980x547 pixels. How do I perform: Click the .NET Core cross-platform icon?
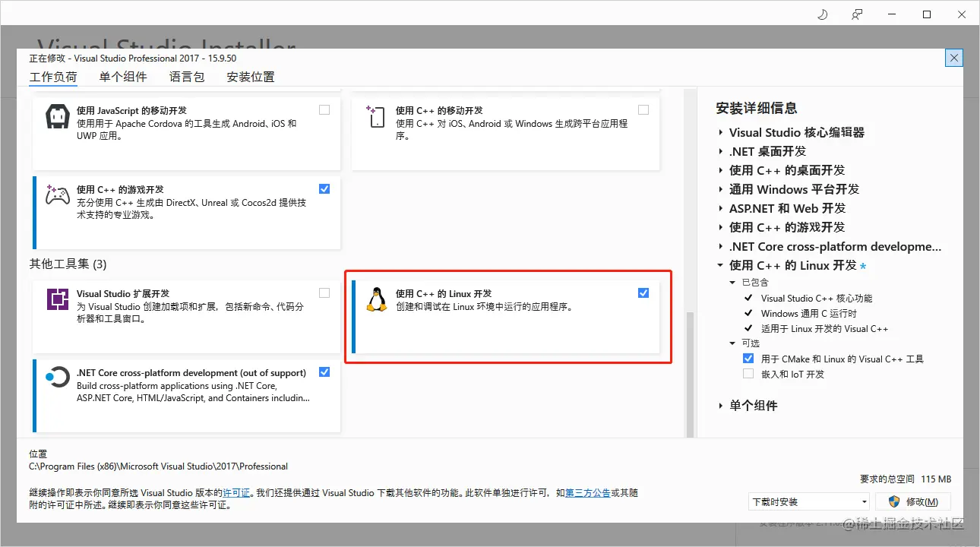[x=58, y=377]
